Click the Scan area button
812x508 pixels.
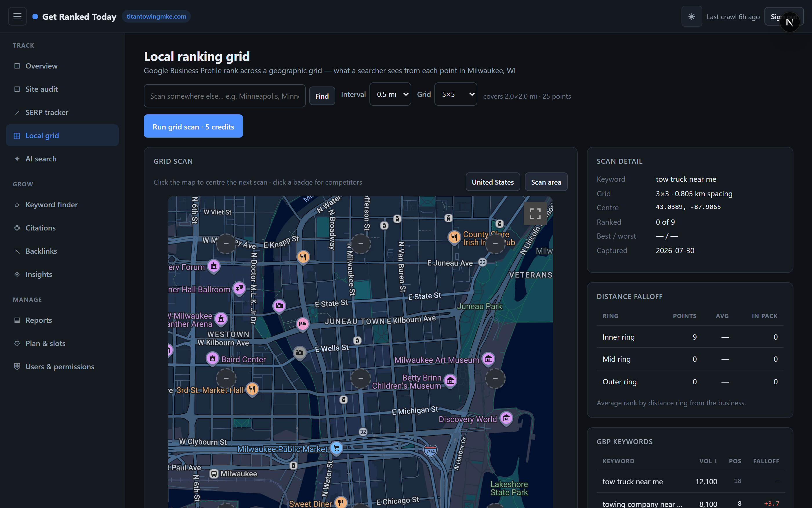(546, 182)
